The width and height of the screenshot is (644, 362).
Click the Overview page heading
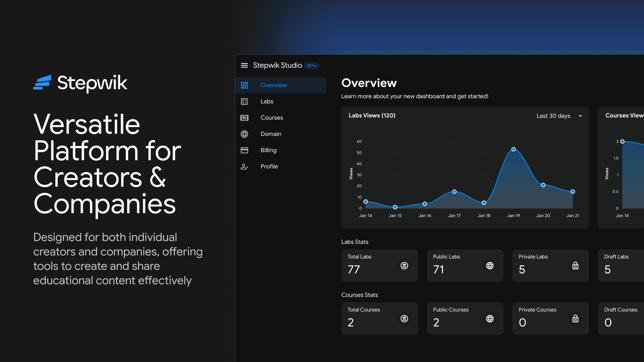tap(369, 83)
